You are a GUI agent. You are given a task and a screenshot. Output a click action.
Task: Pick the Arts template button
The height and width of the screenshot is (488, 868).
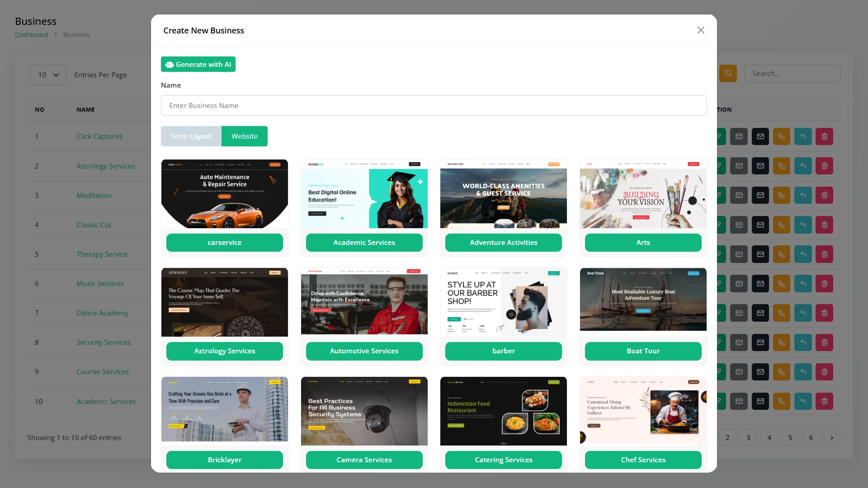click(x=643, y=243)
